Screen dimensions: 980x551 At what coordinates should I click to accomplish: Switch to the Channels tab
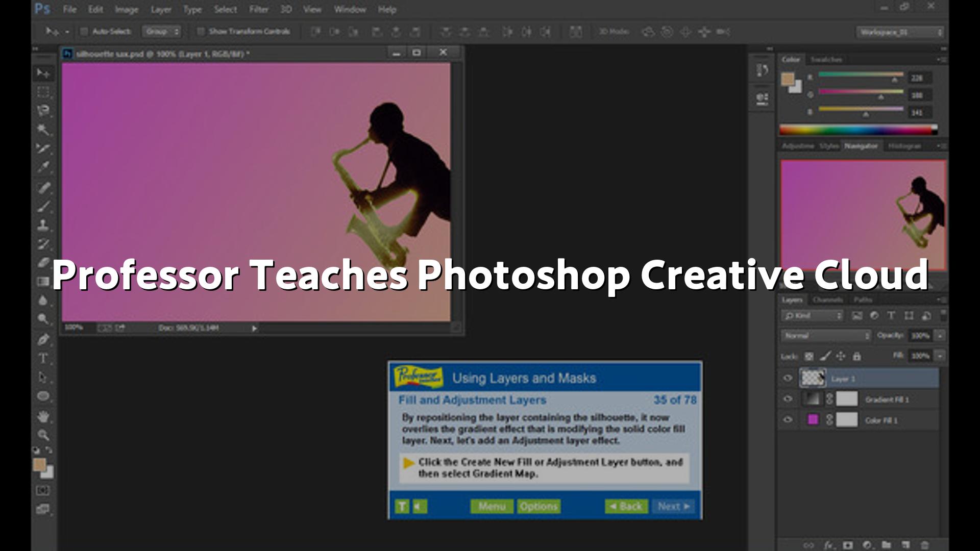(827, 300)
